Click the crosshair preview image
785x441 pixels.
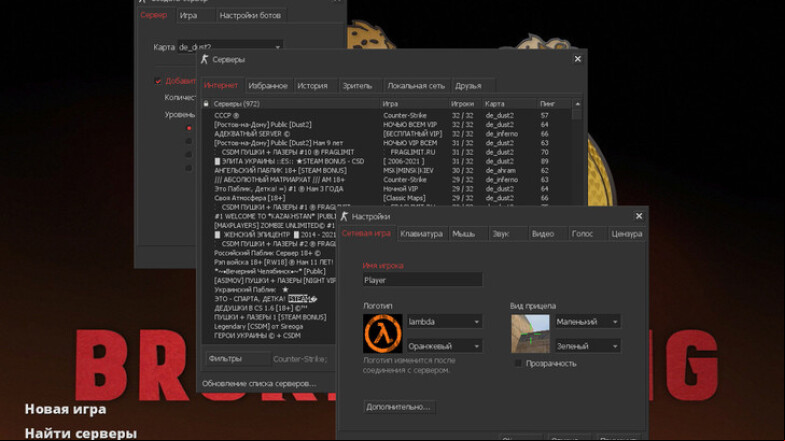[x=530, y=333]
